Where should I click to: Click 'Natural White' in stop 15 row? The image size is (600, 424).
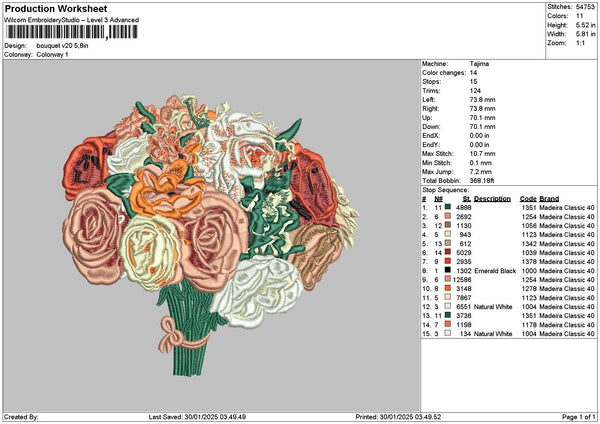tap(493, 334)
